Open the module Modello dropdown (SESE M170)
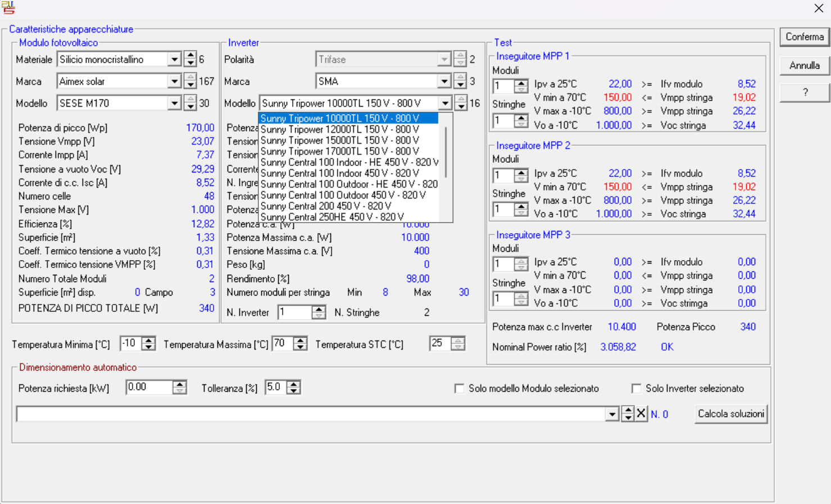The width and height of the screenshot is (831, 504). [174, 103]
